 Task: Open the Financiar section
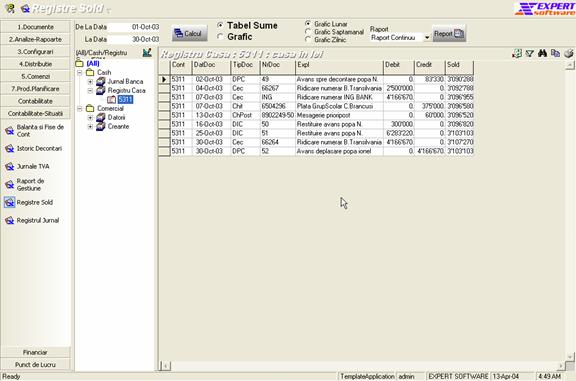point(35,352)
